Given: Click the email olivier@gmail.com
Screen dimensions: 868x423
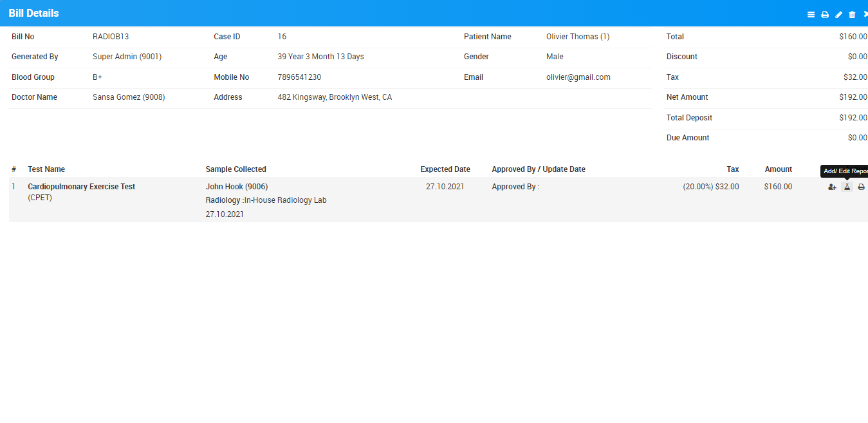Looking at the screenshot, I should [578, 77].
